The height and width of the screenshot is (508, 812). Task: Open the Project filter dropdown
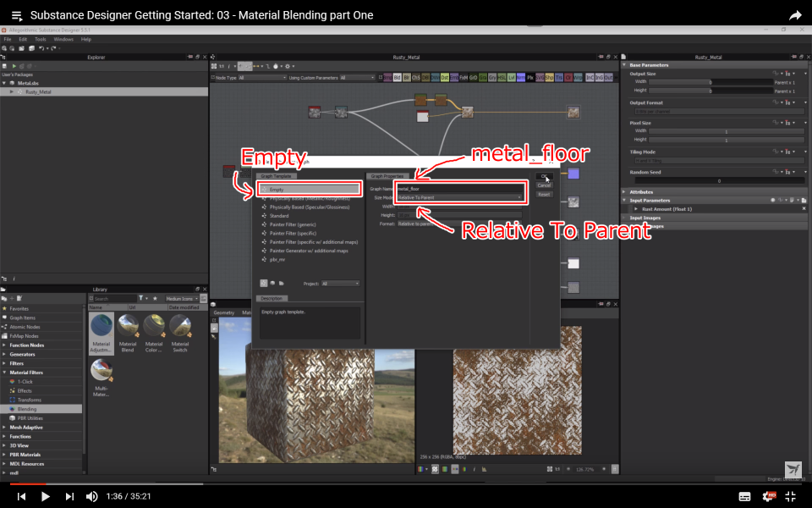[340, 284]
